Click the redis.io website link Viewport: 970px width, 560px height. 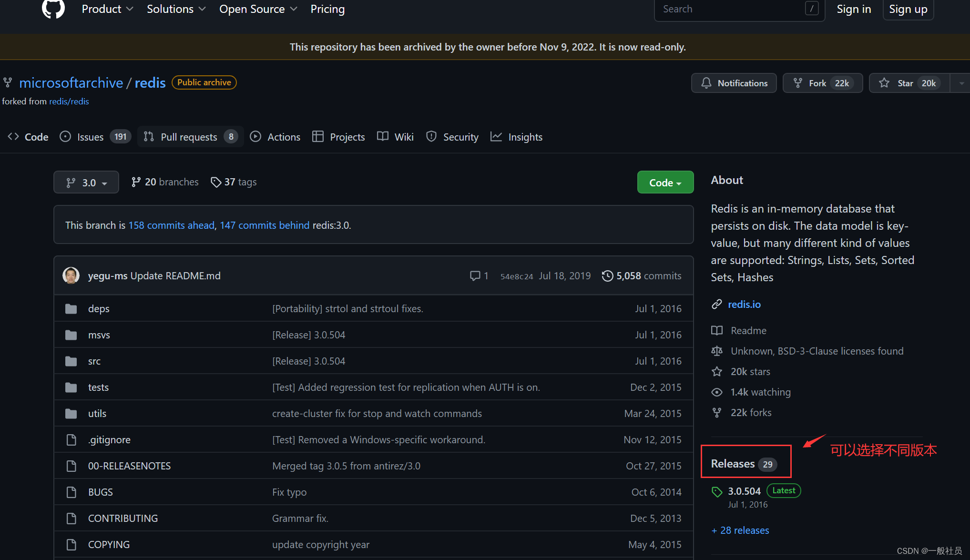click(744, 304)
